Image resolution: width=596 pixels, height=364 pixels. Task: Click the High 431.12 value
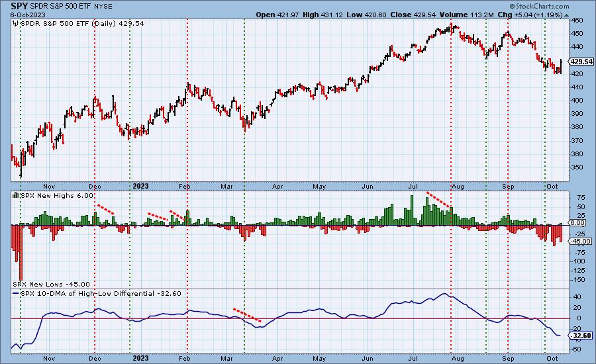coord(323,15)
